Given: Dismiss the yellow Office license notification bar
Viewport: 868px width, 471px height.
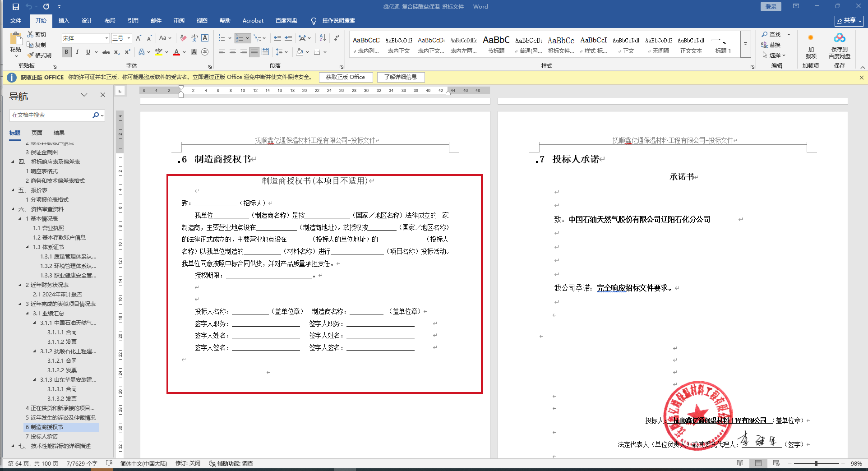Looking at the screenshot, I should click(861, 78).
